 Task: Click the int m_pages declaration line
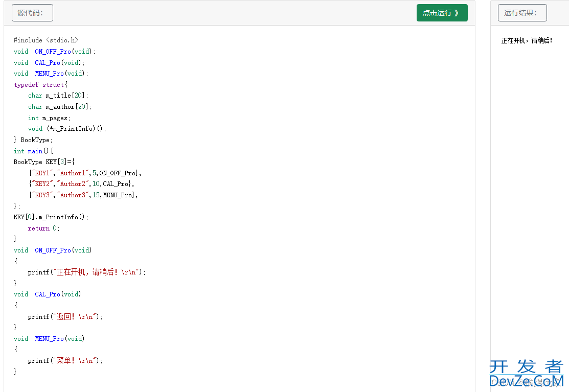coord(49,118)
